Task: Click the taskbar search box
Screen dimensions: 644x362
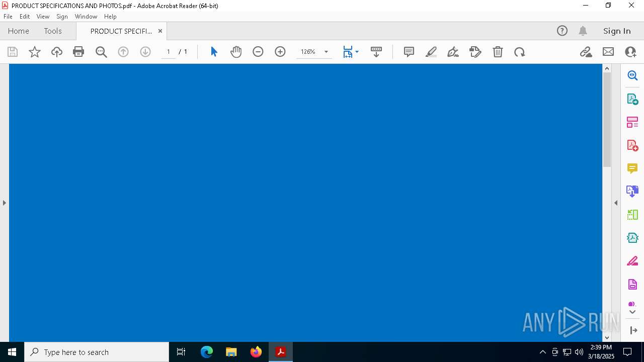Action: [97, 352]
